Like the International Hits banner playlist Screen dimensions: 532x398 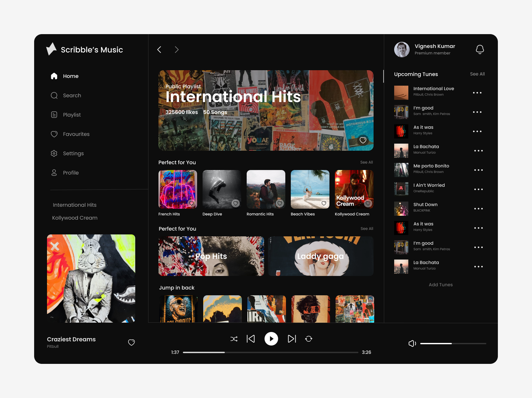point(363,140)
